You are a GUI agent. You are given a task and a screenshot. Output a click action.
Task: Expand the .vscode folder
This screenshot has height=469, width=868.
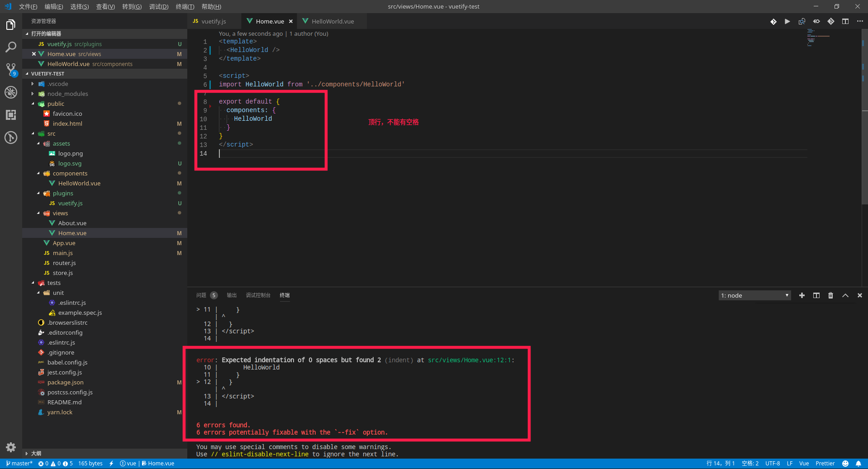click(58, 84)
